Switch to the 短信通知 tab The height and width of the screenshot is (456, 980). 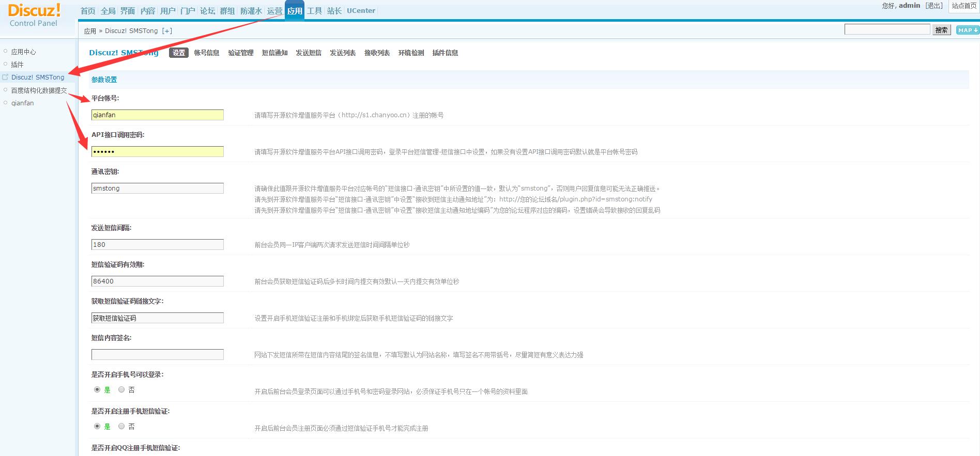tap(274, 53)
